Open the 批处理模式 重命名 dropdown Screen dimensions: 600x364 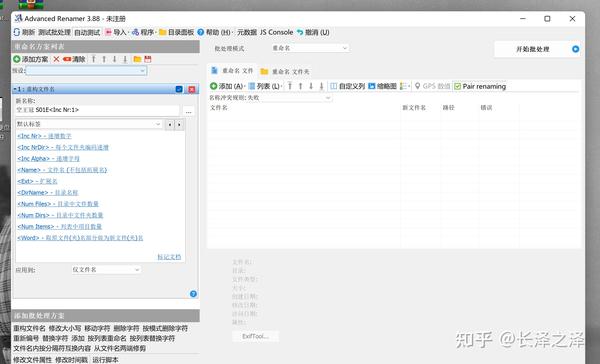click(309, 48)
